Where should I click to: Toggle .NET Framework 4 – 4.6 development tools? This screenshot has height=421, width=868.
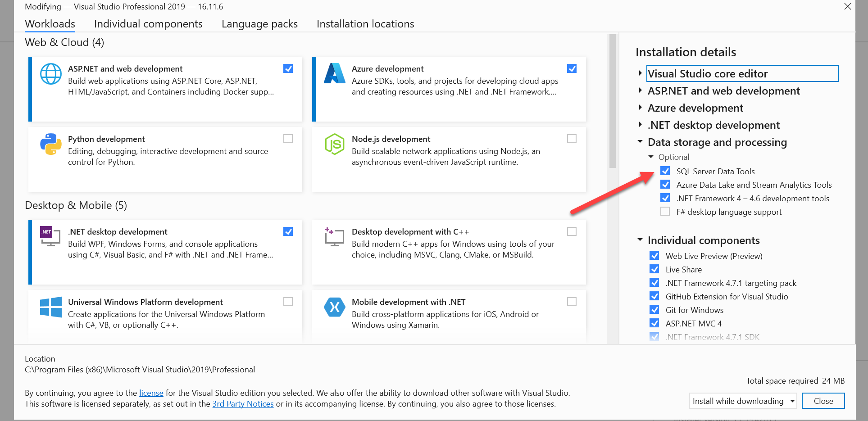tap(665, 198)
